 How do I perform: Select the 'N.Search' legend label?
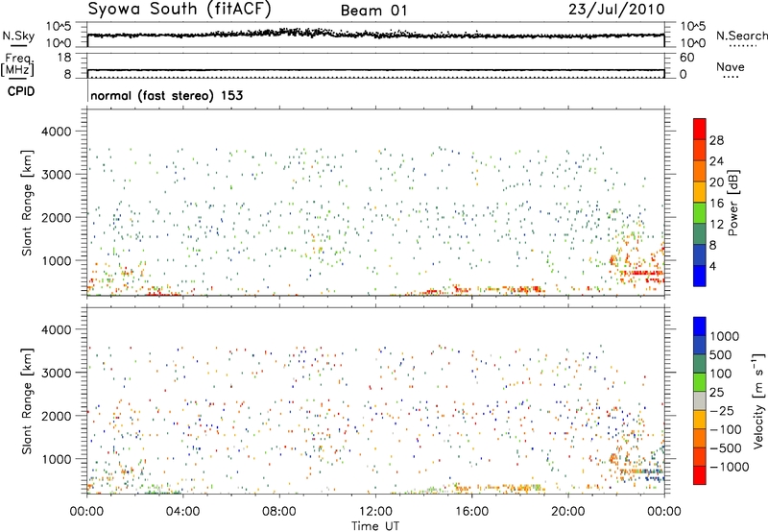pos(742,36)
